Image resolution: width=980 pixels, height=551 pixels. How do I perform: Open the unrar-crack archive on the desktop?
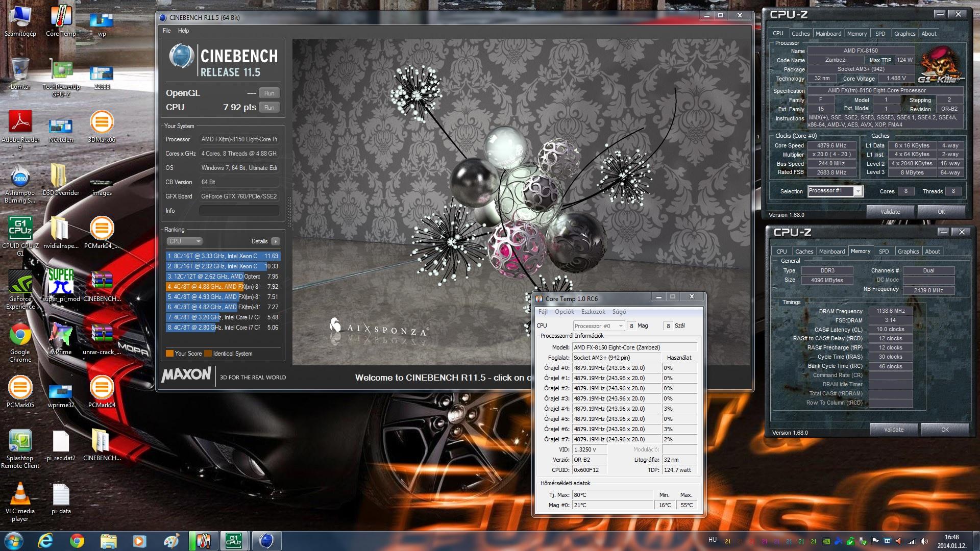(x=102, y=339)
